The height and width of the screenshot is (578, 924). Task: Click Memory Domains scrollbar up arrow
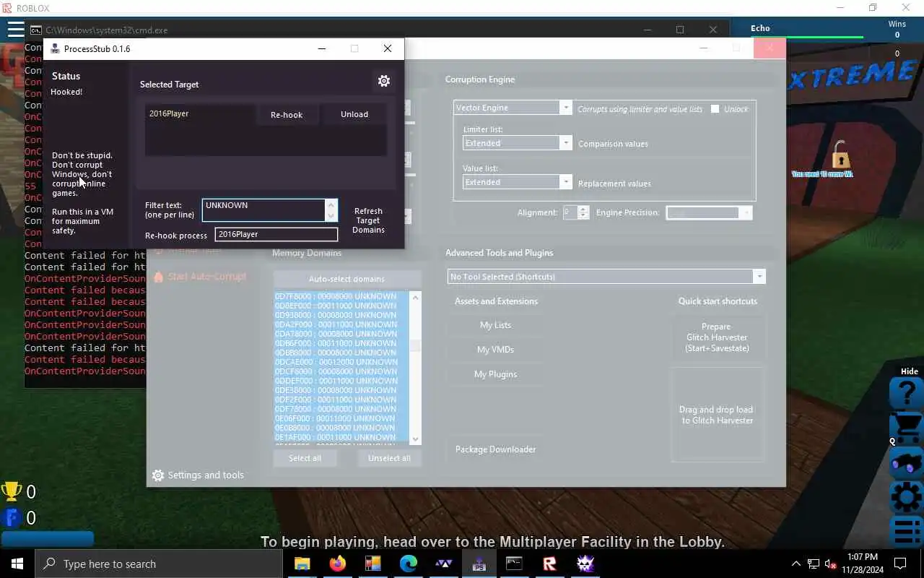click(415, 298)
